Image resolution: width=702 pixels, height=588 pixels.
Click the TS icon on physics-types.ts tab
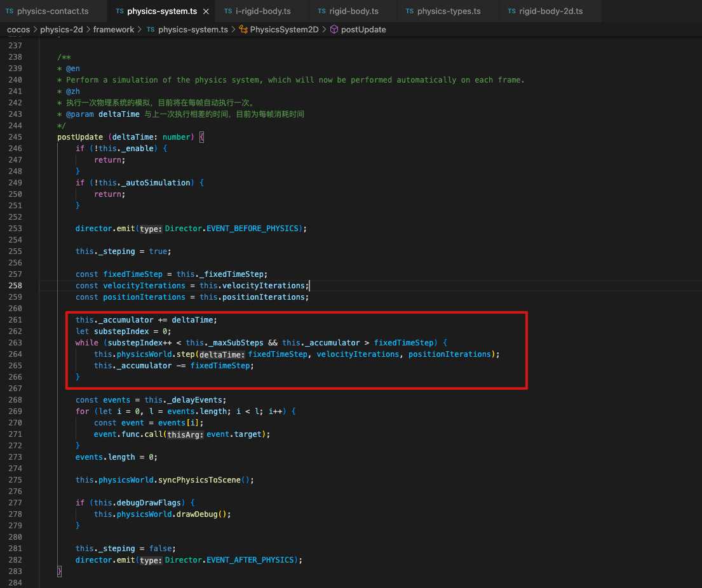point(410,11)
